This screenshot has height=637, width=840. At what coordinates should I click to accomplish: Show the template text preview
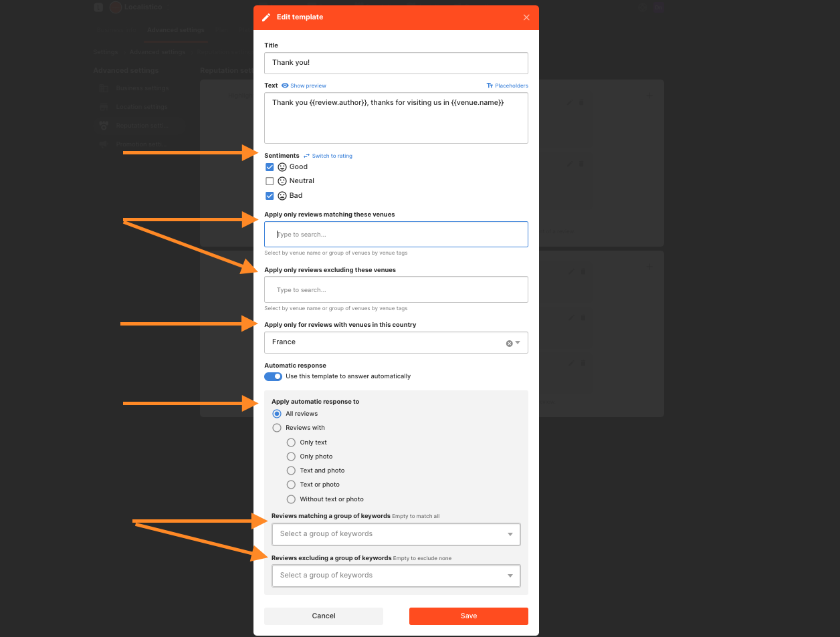point(304,86)
